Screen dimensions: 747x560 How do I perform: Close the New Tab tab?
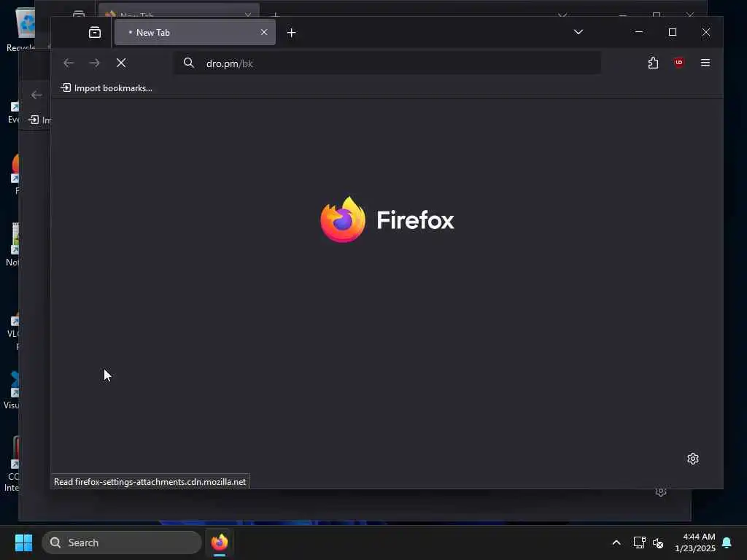[x=264, y=32]
